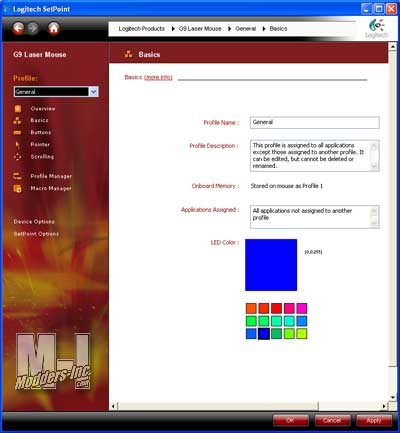Screen dimensions: 400x433
Task: Click the grey forward arrow button
Action: pyautogui.click(x=33, y=29)
